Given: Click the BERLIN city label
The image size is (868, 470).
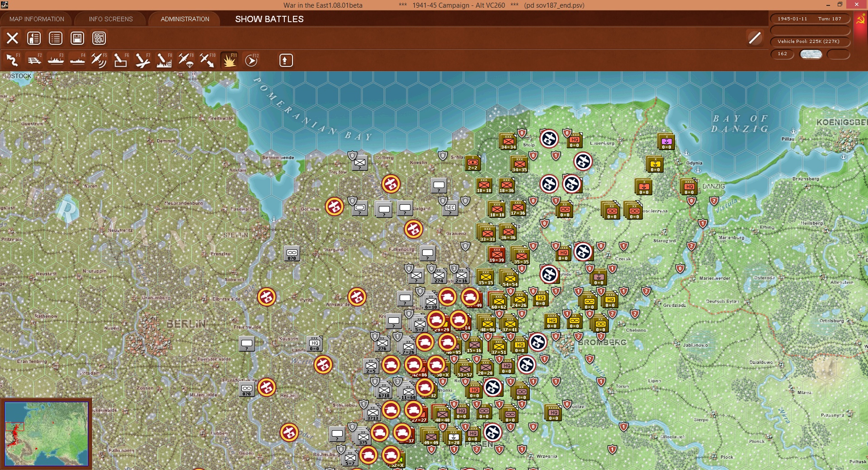Looking at the screenshot, I should click(186, 324).
